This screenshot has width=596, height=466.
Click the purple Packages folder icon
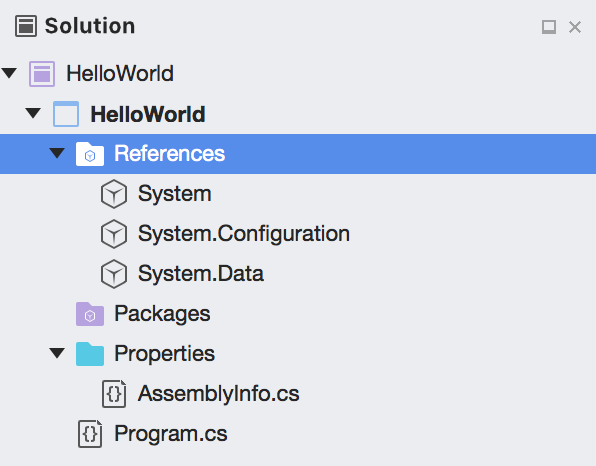pyautogui.click(x=90, y=314)
